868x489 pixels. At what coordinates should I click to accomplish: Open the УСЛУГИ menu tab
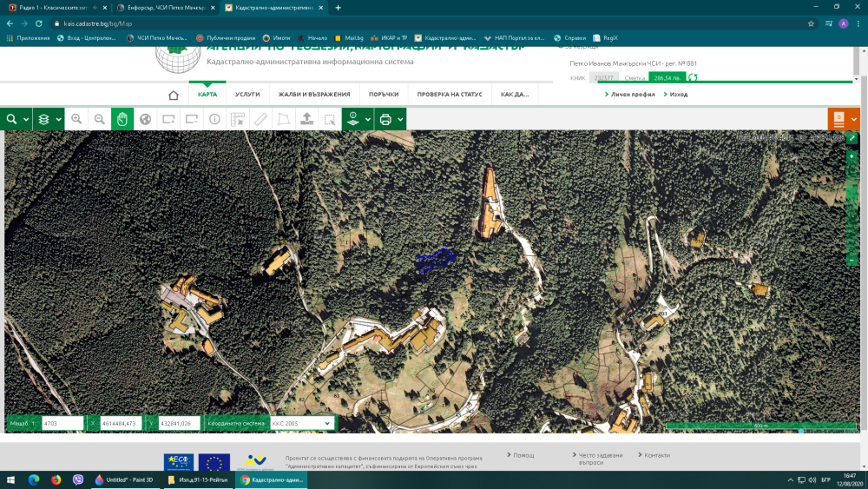click(x=247, y=95)
